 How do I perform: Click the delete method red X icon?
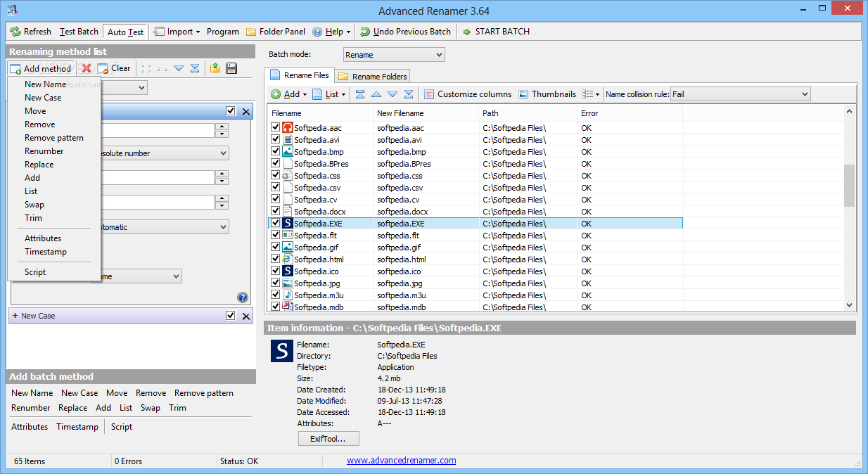(87, 68)
